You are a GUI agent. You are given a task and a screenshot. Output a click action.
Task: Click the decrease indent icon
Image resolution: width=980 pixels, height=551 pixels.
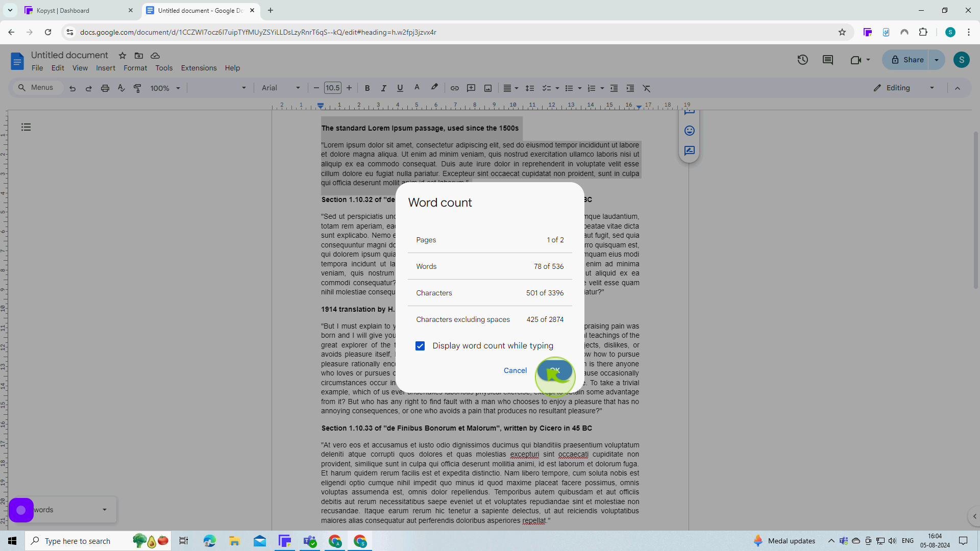(614, 88)
